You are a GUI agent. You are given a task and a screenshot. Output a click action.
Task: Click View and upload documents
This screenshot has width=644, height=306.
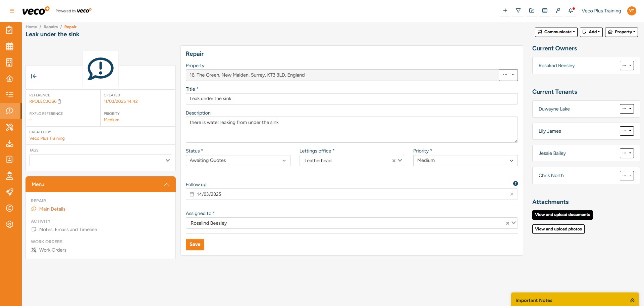coord(562,215)
